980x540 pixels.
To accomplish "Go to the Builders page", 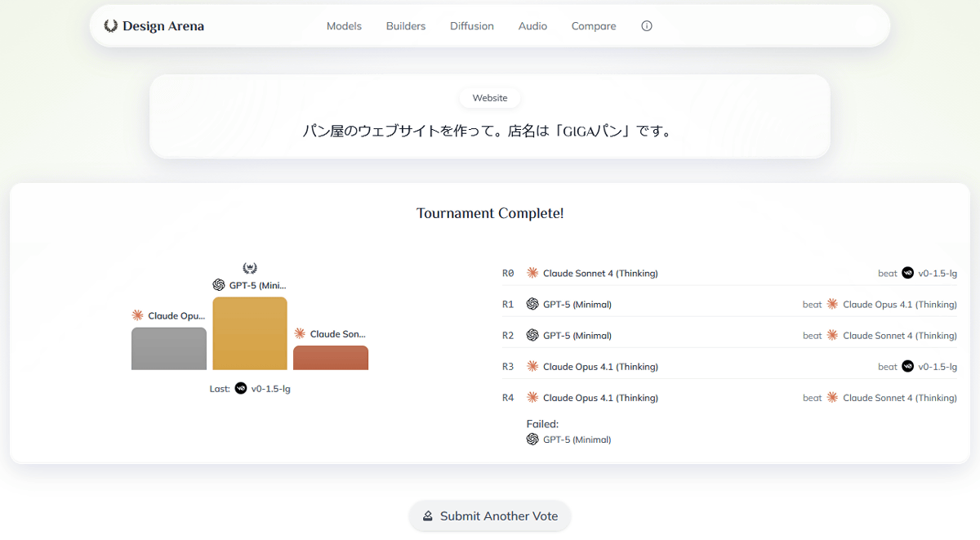I will [406, 26].
